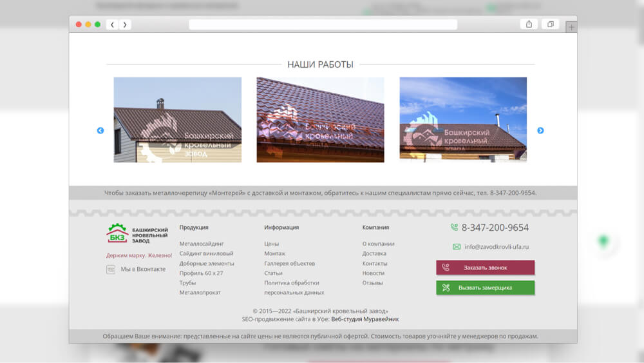The width and height of the screenshot is (644, 363).
Task: Open the Доставка link
Action: coord(374,253)
